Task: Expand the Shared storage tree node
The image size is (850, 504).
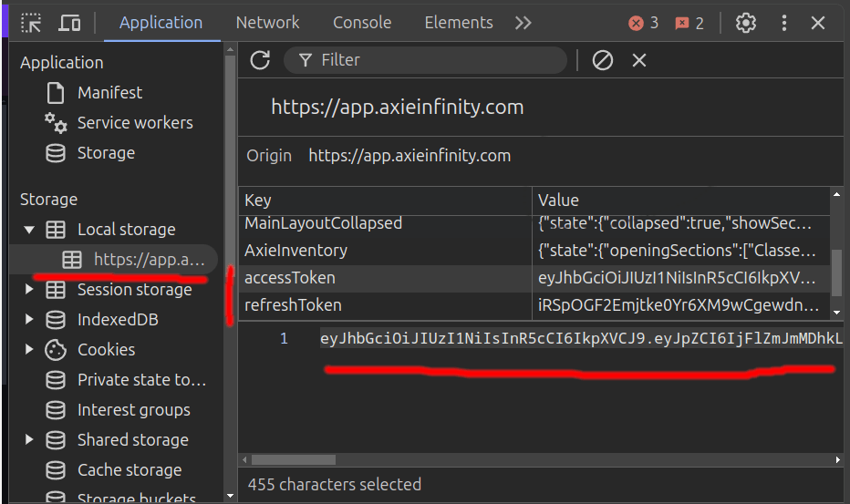Action: (x=29, y=439)
